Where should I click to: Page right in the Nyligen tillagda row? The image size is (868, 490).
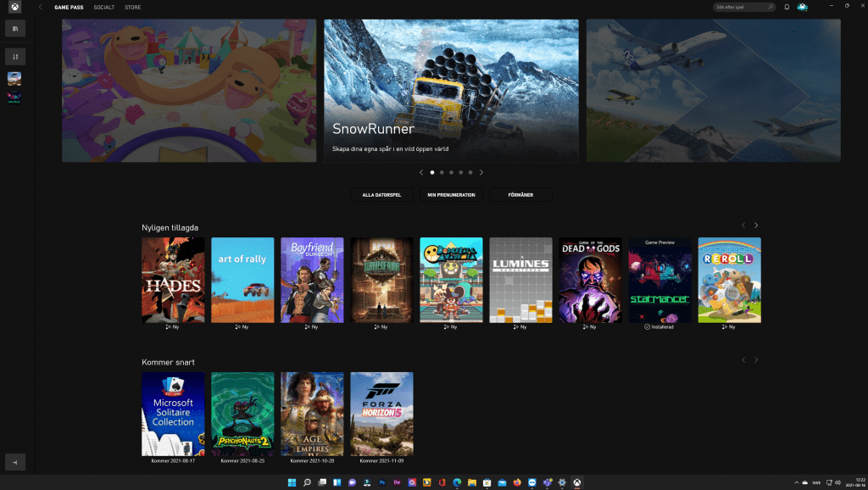click(x=756, y=226)
